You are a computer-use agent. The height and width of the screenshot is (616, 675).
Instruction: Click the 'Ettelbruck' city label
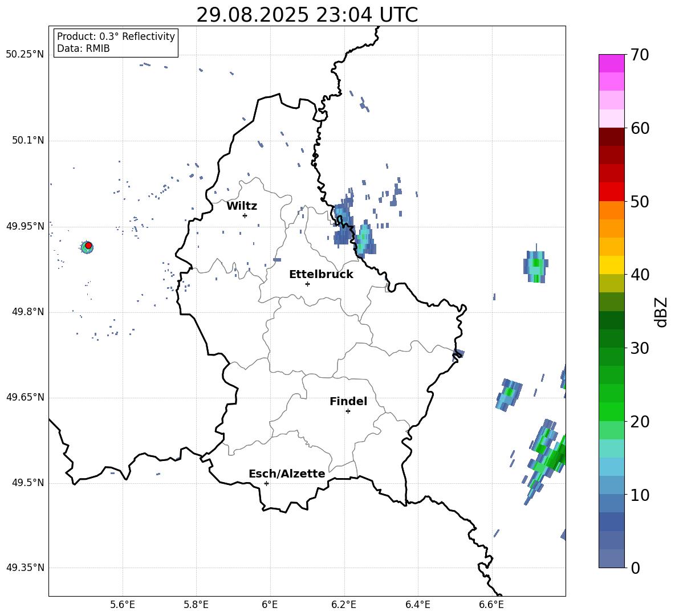(x=321, y=275)
